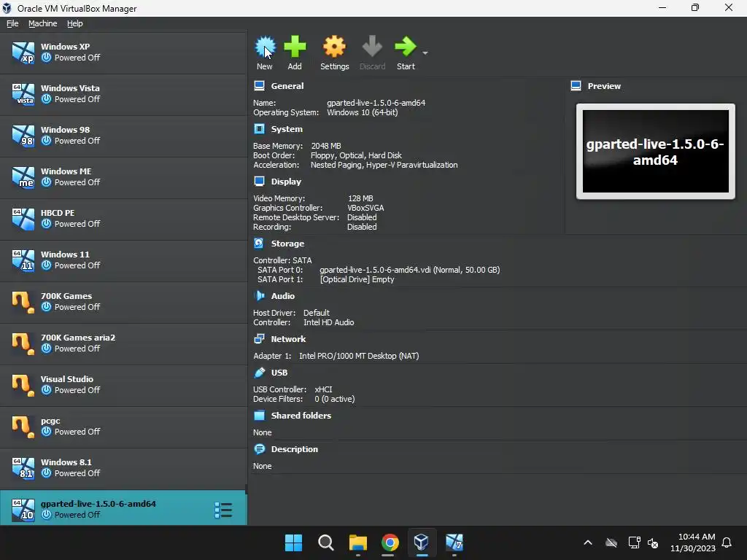Select the HBCD PE machine icon
Screen dimensions: 747x560
pos(23,219)
